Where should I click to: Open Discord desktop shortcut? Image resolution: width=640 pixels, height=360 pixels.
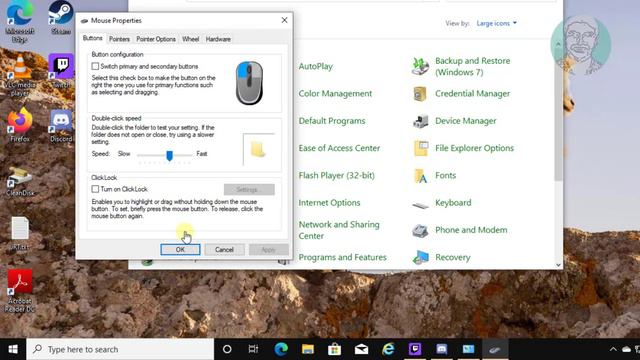coord(61,125)
